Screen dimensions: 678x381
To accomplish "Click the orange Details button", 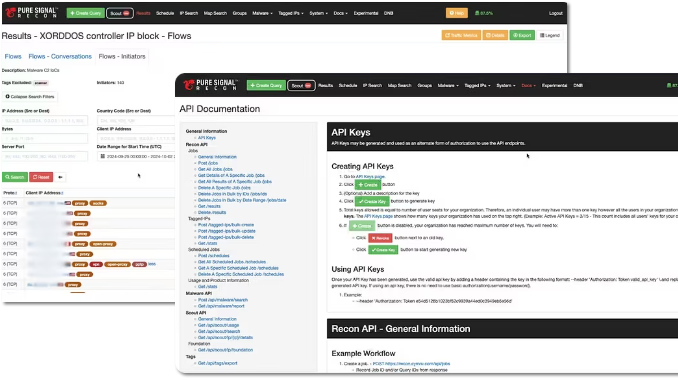I will (495, 35).
